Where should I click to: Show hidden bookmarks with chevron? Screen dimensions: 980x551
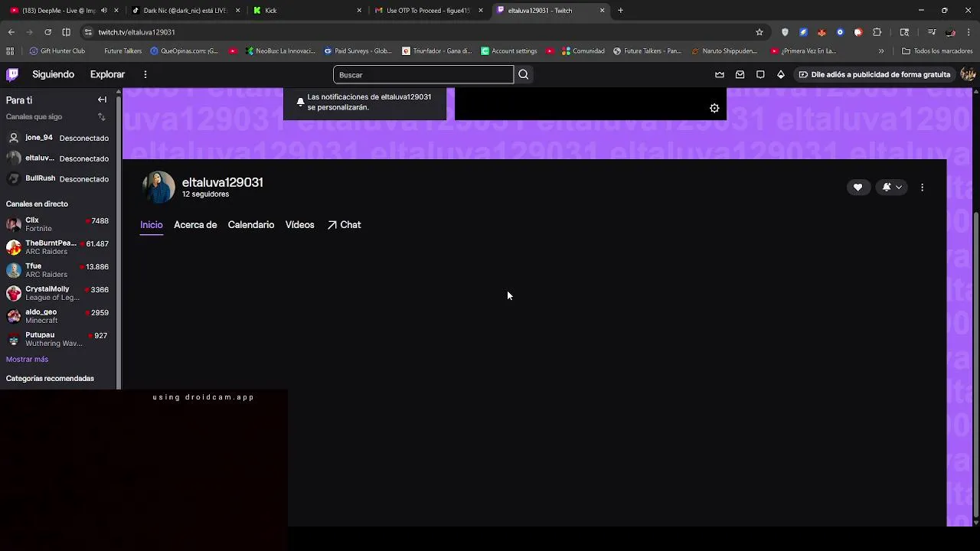tap(881, 51)
